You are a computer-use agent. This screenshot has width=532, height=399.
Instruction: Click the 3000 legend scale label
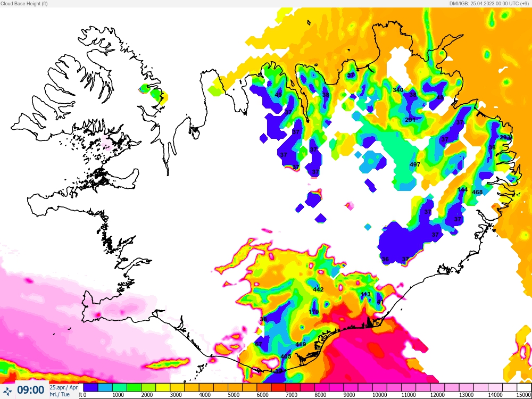click(176, 395)
